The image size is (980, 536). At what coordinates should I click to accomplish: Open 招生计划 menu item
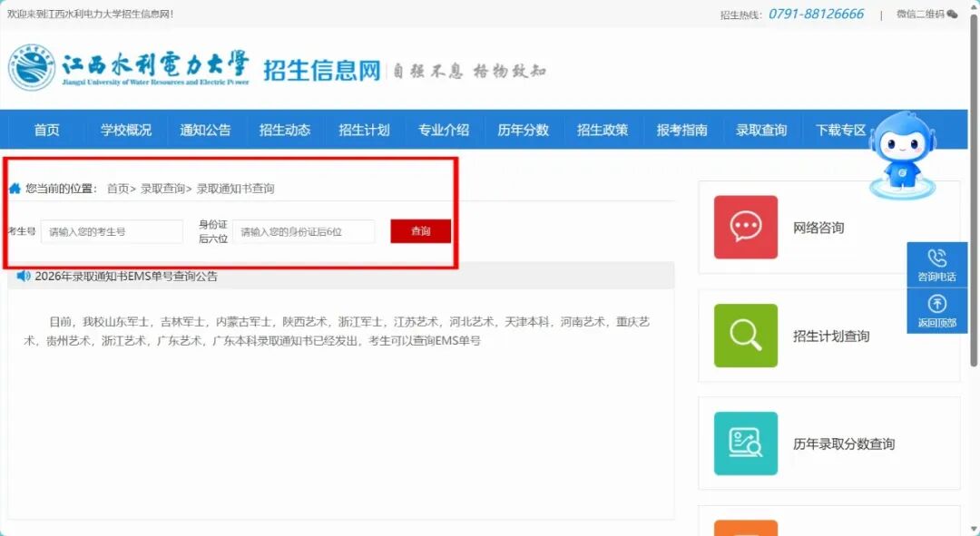pyautogui.click(x=365, y=130)
